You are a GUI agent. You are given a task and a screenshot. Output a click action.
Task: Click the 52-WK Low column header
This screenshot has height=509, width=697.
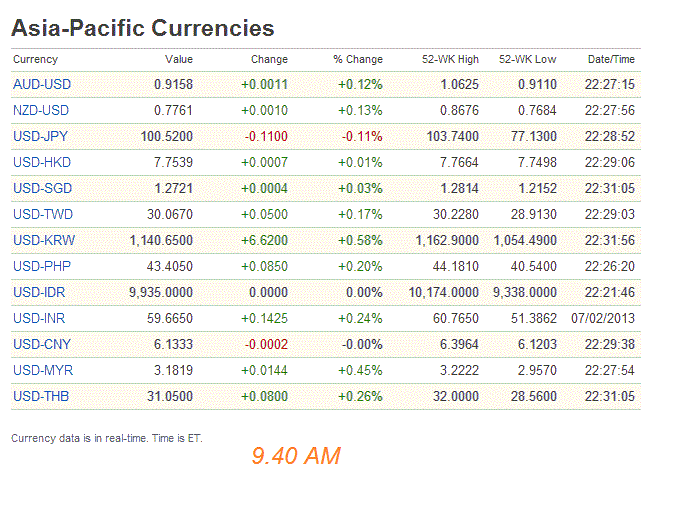tap(528, 59)
